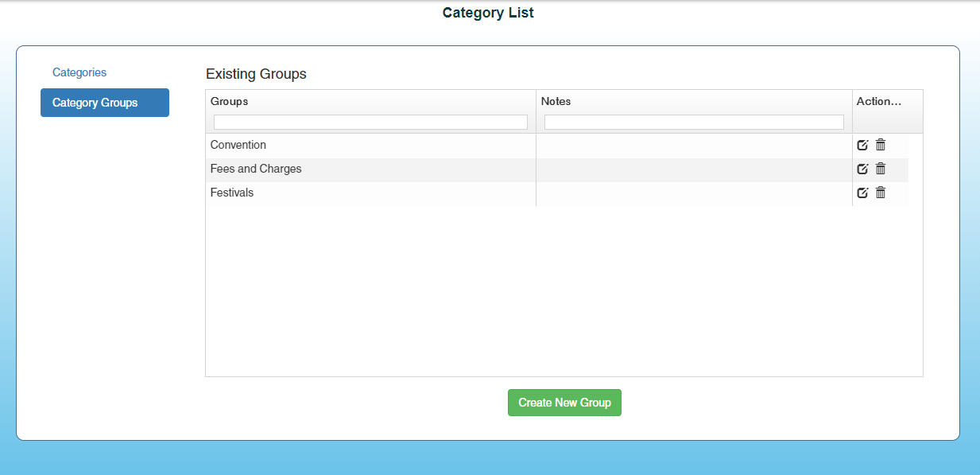Click the Notes cell for Fees and Charges
Image resolution: width=980 pixels, height=475 pixels.
pyautogui.click(x=694, y=169)
